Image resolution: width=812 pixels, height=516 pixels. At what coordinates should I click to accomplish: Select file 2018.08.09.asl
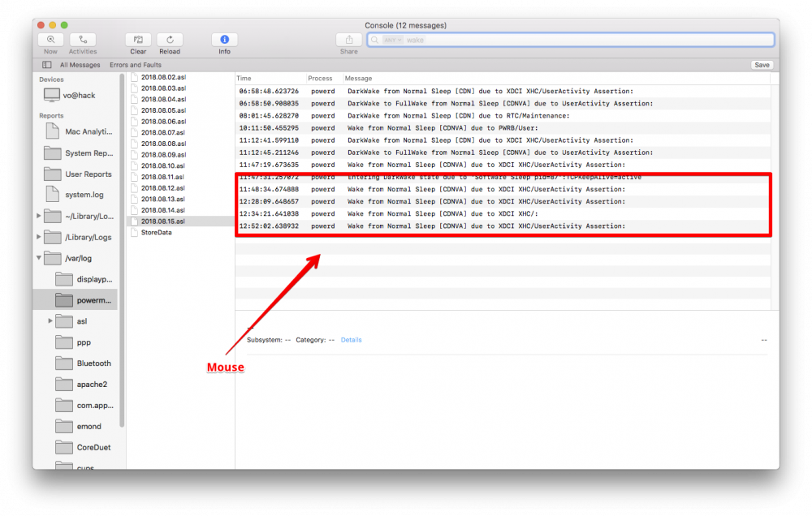[x=163, y=155]
